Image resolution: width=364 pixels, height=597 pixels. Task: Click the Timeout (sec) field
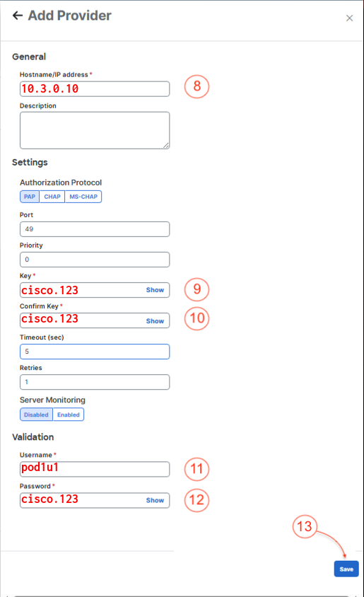pyautogui.click(x=95, y=352)
